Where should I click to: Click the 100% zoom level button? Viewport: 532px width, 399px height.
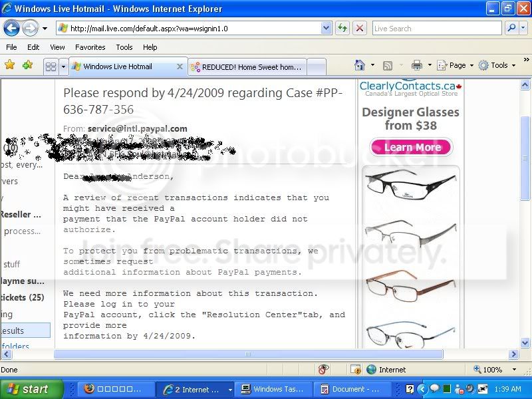click(x=488, y=370)
